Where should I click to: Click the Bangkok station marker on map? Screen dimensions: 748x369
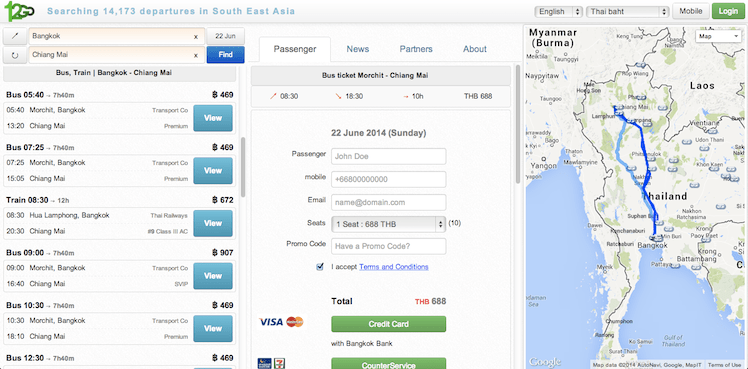[657, 237]
